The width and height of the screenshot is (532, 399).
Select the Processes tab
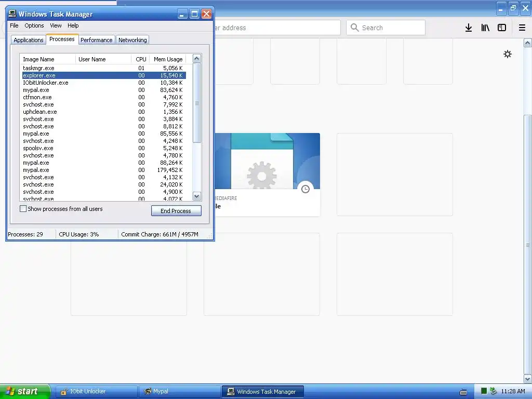(x=62, y=39)
